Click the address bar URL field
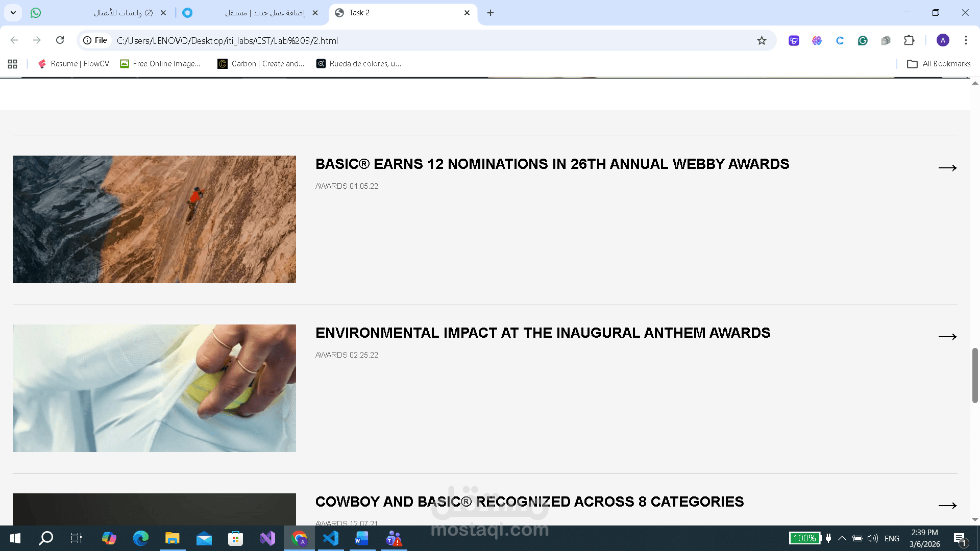The width and height of the screenshot is (980, 551). tap(408, 41)
